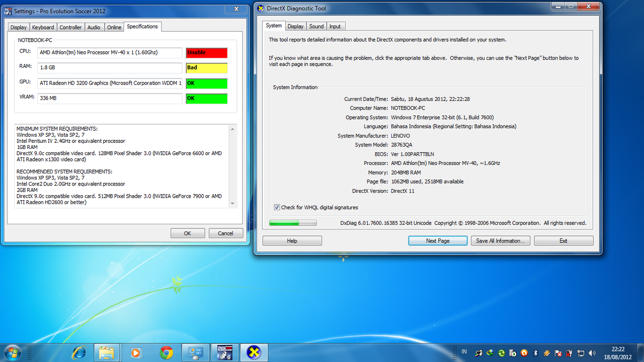Click the green OK VRAM status indicator

point(206,99)
